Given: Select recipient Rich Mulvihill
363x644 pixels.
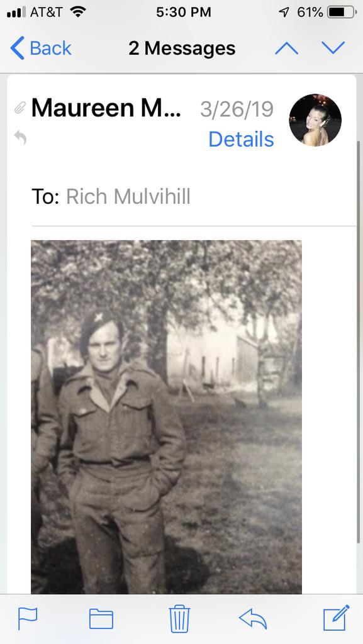Looking at the screenshot, I should (128, 196).
